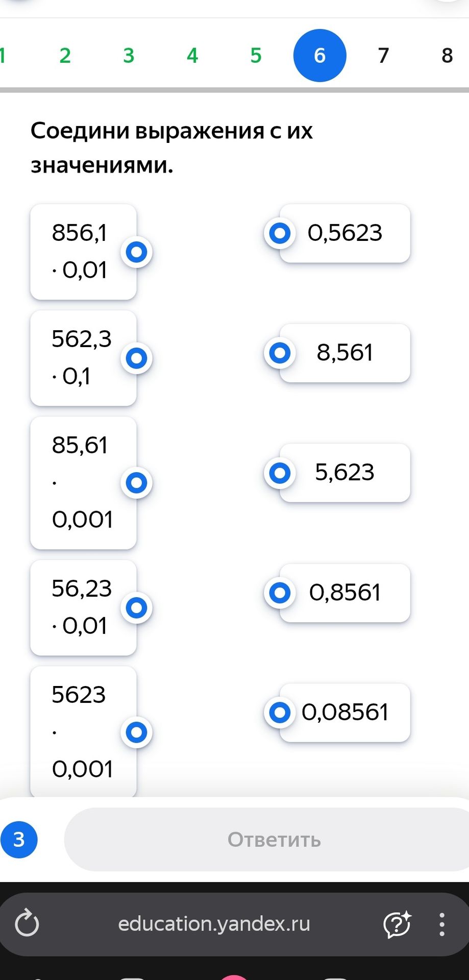Tap the browser reload icon
This screenshot has height=980, width=469.
pos(27,924)
